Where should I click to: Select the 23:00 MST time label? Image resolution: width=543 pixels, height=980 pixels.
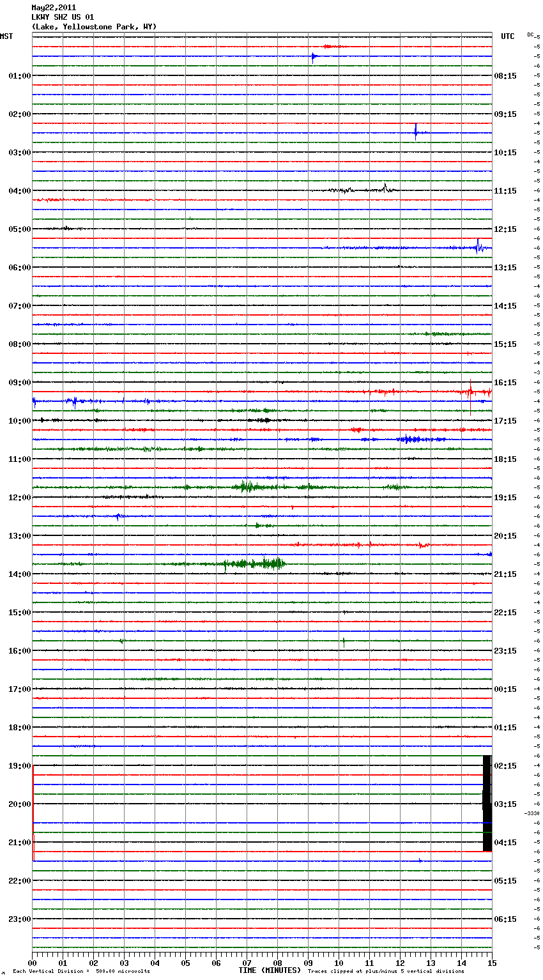pos(19,919)
